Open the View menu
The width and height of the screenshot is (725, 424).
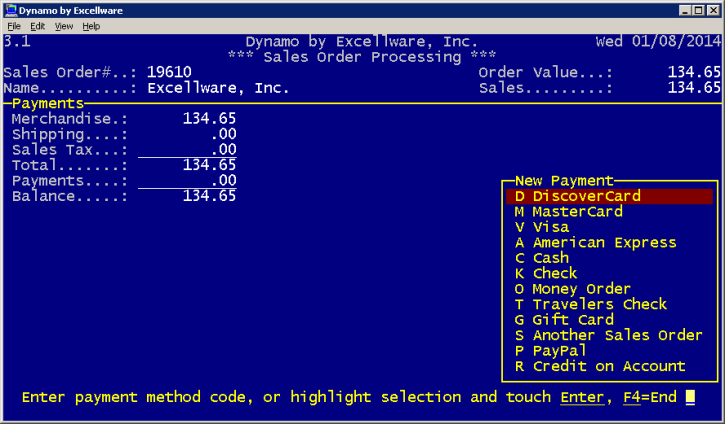click(x=64, y=26)
